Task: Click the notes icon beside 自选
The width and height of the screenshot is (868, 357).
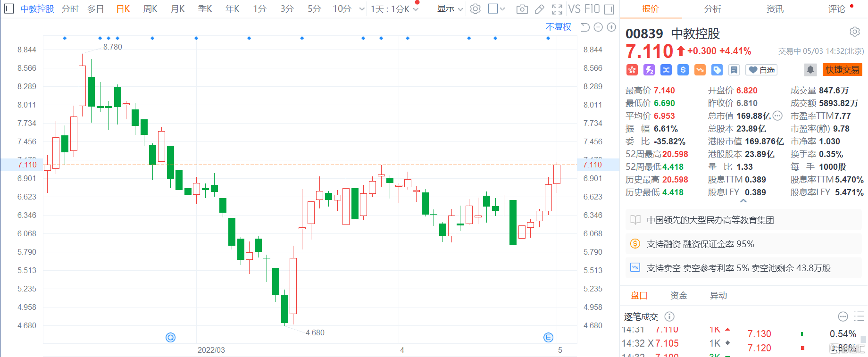Action: pos(734,70)
